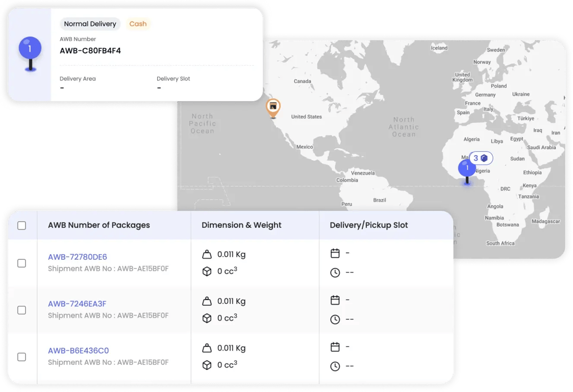The width and height of the screenshot is (573, 392).
Task: Click the clock icon for AWB-B6E436C0
Action: click(x=335, y=365)
